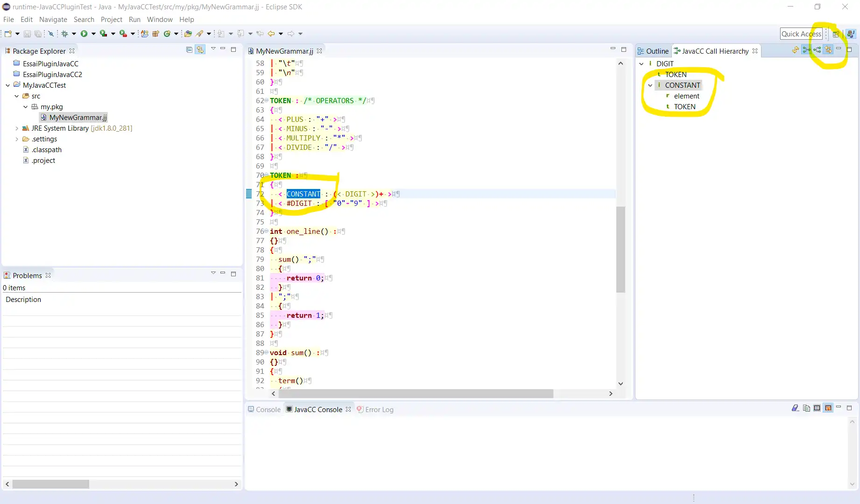
Task: Click the editor vertical scrollbar thumb
Action: coord(620,250)
